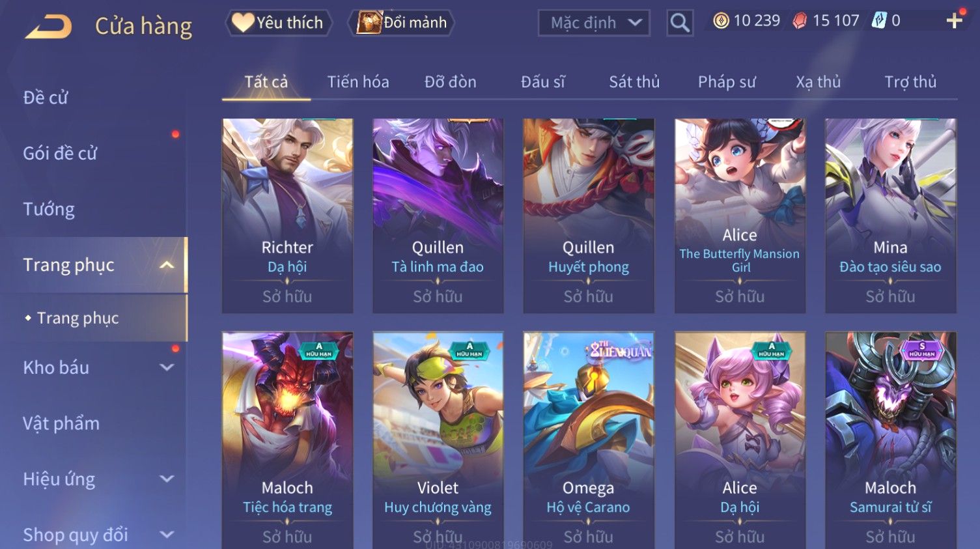The height and width of the screenshot is (549, 980).
Task: Click the chest icon on Đổi mảnh
Action: click(369, 23)
